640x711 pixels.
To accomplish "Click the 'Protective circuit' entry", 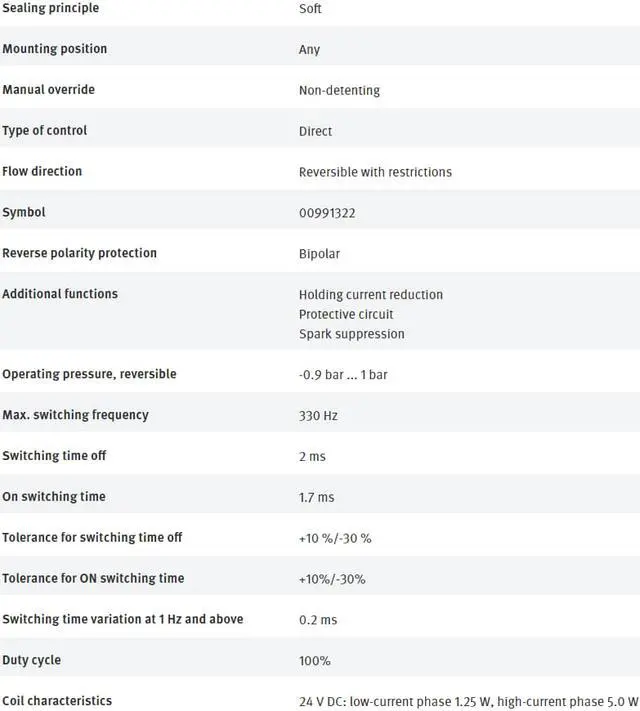I will click(x=346, y=314).
